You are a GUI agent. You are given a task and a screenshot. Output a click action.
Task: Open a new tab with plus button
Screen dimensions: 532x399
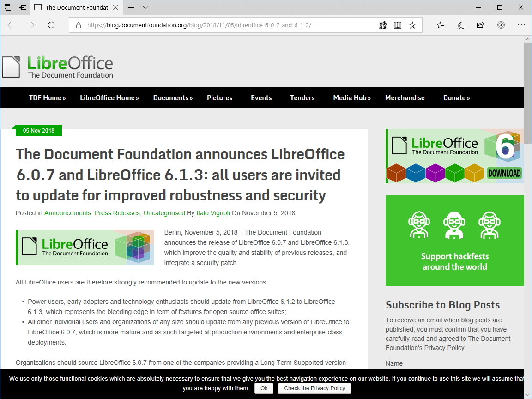[131, 7]
